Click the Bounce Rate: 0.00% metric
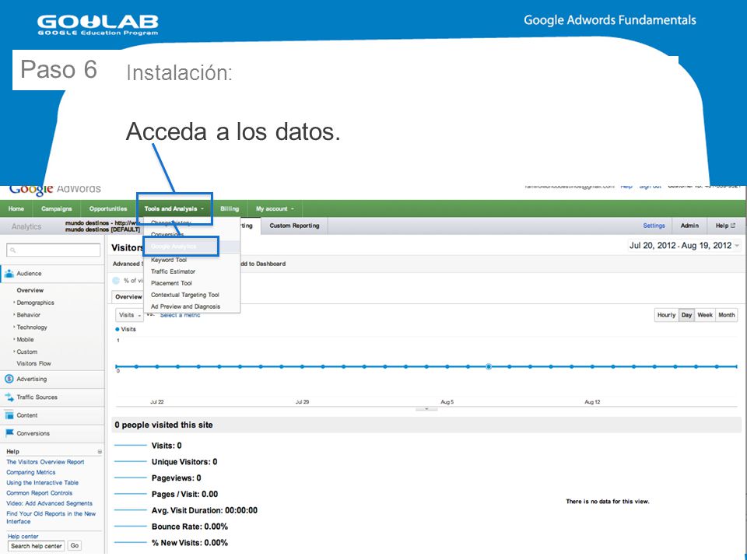 (190, 527)
